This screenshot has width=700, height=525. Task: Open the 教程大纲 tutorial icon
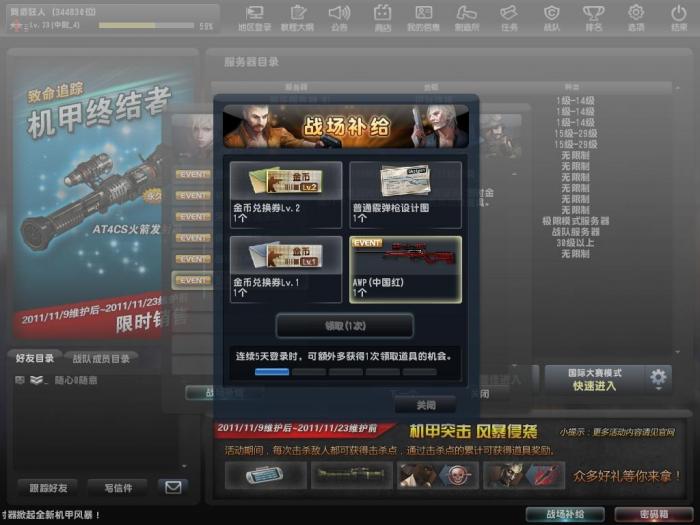click(x=297, y=18)
